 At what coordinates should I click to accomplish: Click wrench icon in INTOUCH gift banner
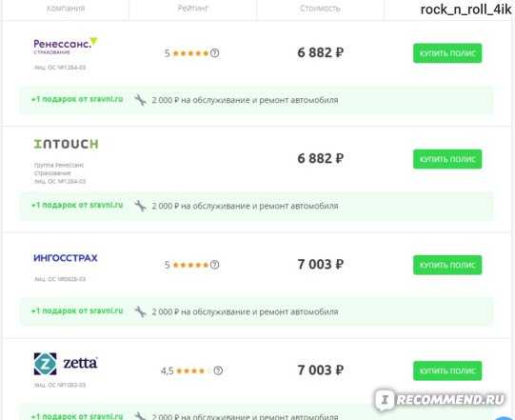(140, 206)
